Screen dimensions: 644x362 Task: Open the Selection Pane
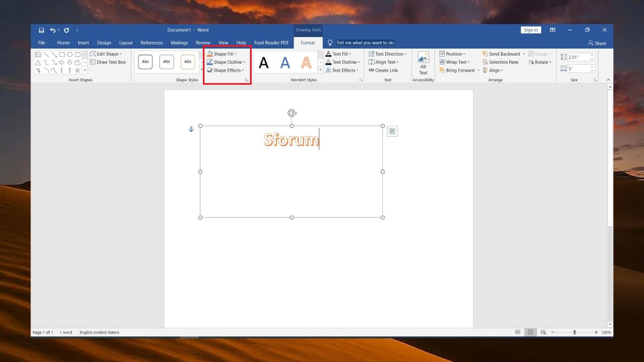(x=500, y=62)
